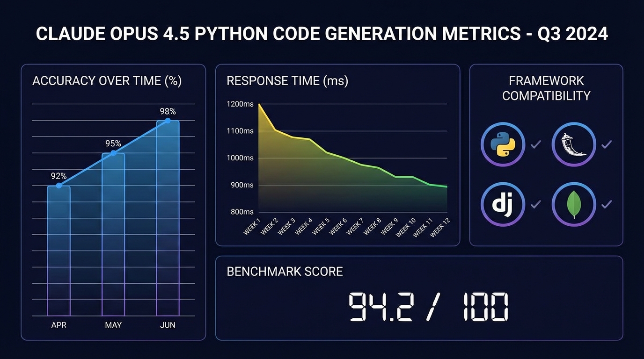Collapse the Benchmark Score panel
The image size is (644, 359).
[x=285, y=271]
